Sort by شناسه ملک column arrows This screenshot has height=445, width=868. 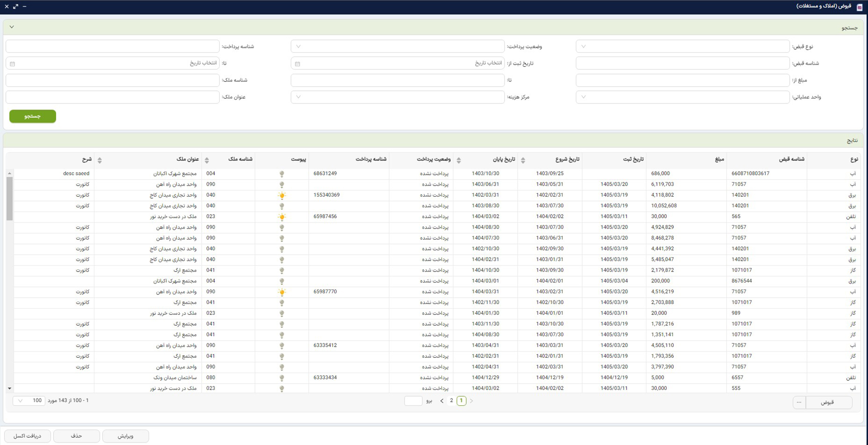click(207, 160)
